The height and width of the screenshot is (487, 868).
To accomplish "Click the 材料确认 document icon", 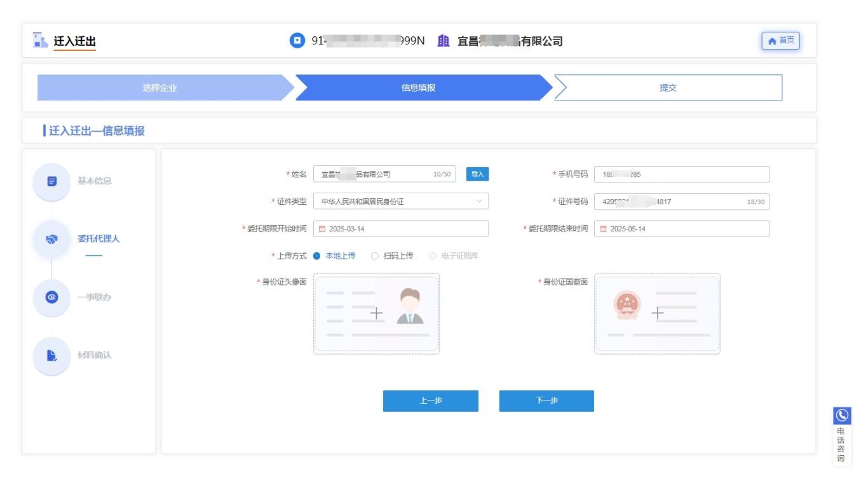I will 52,355.
